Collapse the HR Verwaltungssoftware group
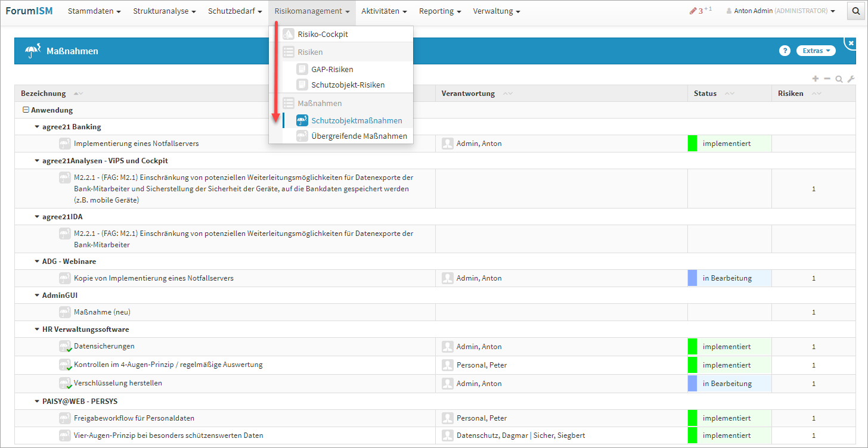Viewport: 868px width, 448px height. (37, 329)
